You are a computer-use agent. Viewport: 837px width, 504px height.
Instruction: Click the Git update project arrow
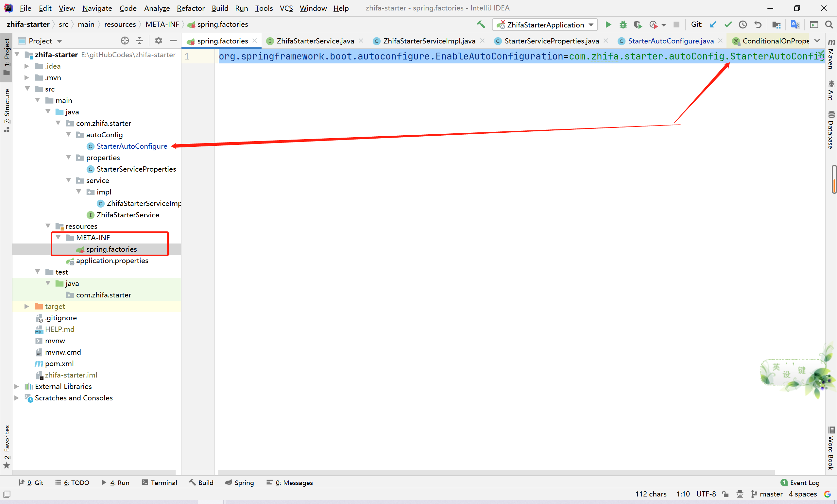pyautogui.click(x=713, y=25)
